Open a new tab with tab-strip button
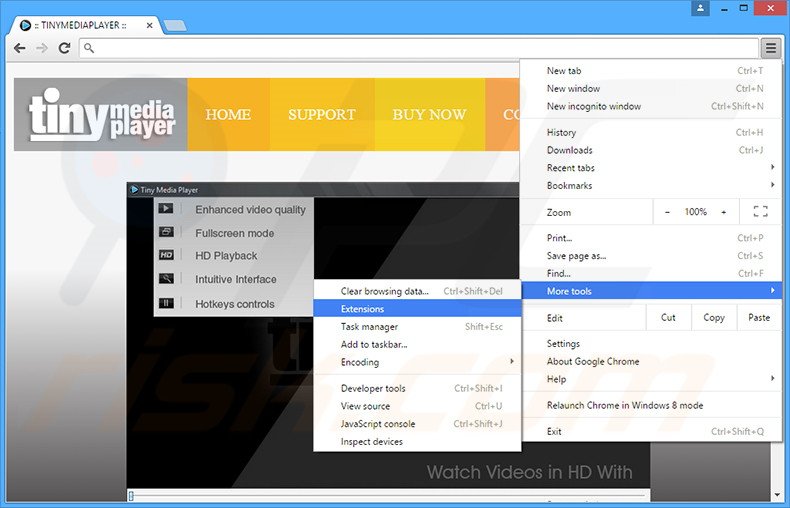790x508 pixels. (x=175, y=25)
